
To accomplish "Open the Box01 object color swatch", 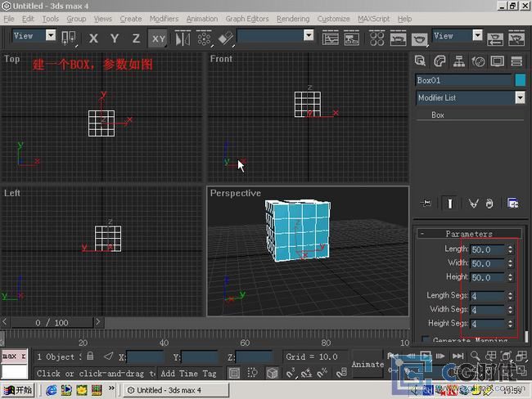I will (520, 80).
